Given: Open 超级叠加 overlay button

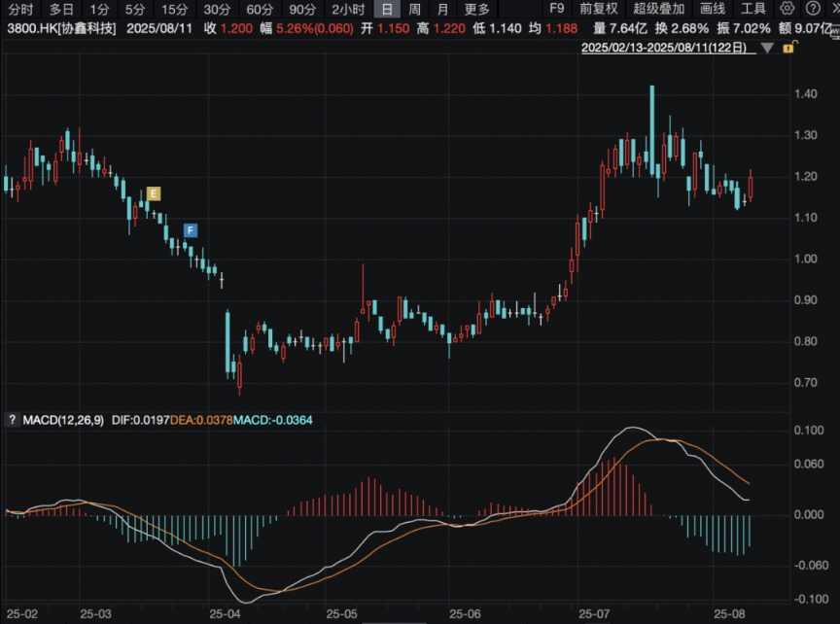Looking at the screenshot, I should tap(657, 9).
